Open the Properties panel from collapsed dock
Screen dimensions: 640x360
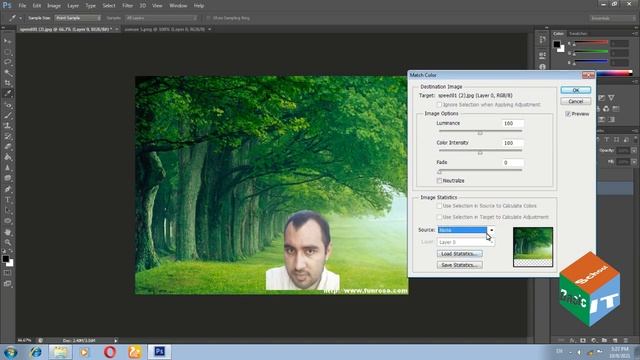542,55
